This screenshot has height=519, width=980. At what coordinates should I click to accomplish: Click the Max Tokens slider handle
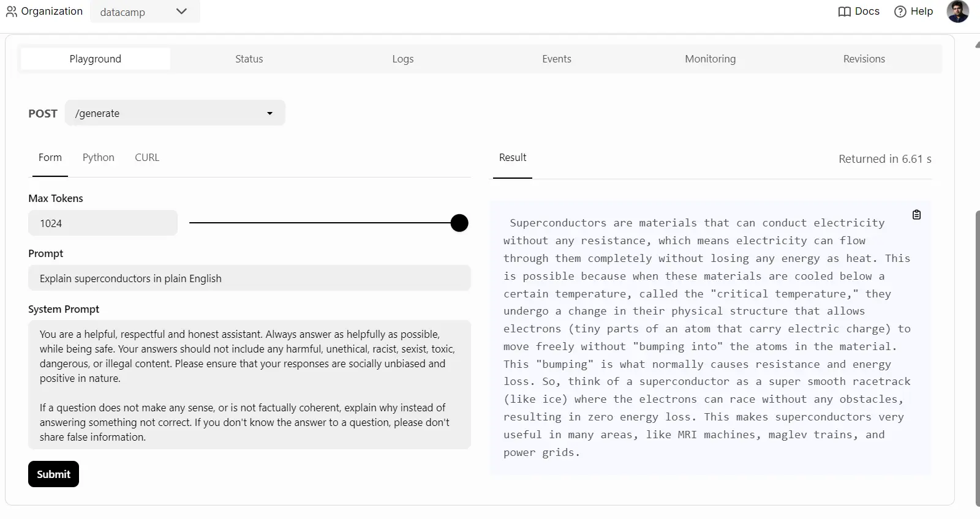coord(459,223)
